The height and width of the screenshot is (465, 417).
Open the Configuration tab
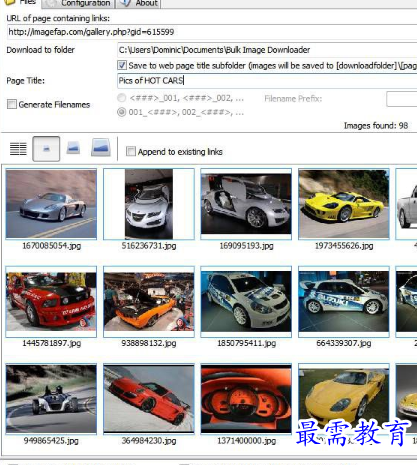pos(80,3)
